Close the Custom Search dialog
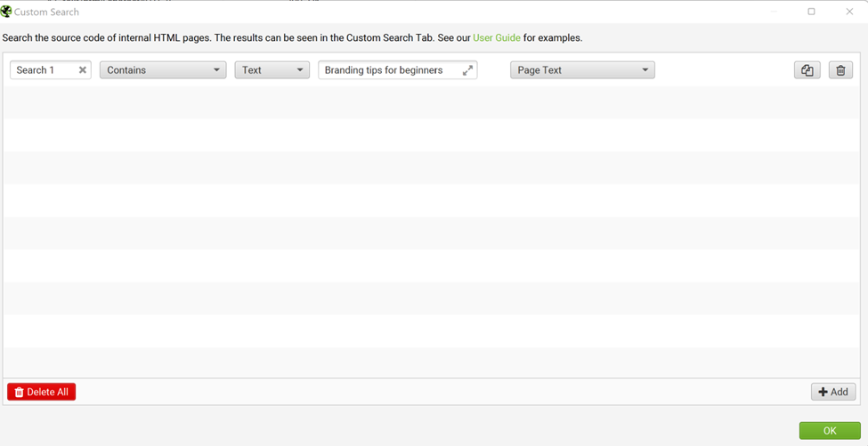The height and width of the screenshot is (446, 868). (x=849, y=12)
